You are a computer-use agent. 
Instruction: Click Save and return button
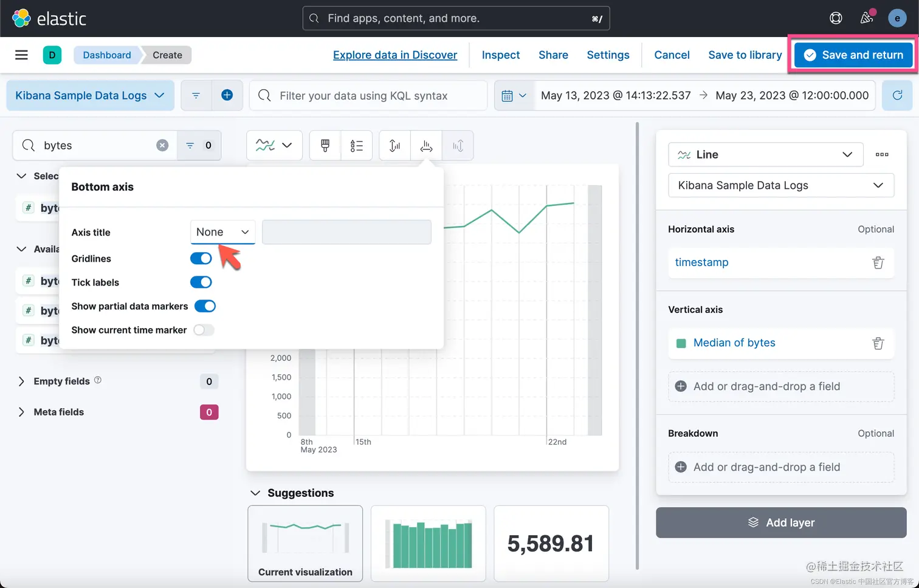pos(853,55)
